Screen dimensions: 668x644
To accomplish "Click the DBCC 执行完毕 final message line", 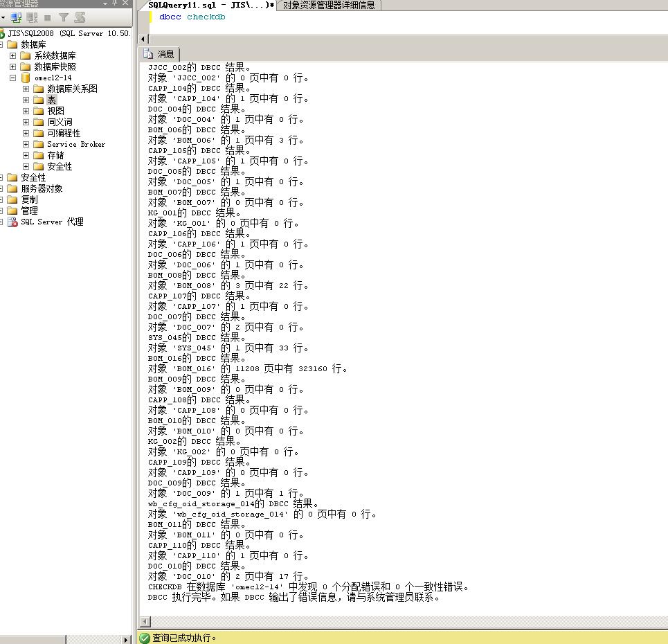I will coord(294,597).
